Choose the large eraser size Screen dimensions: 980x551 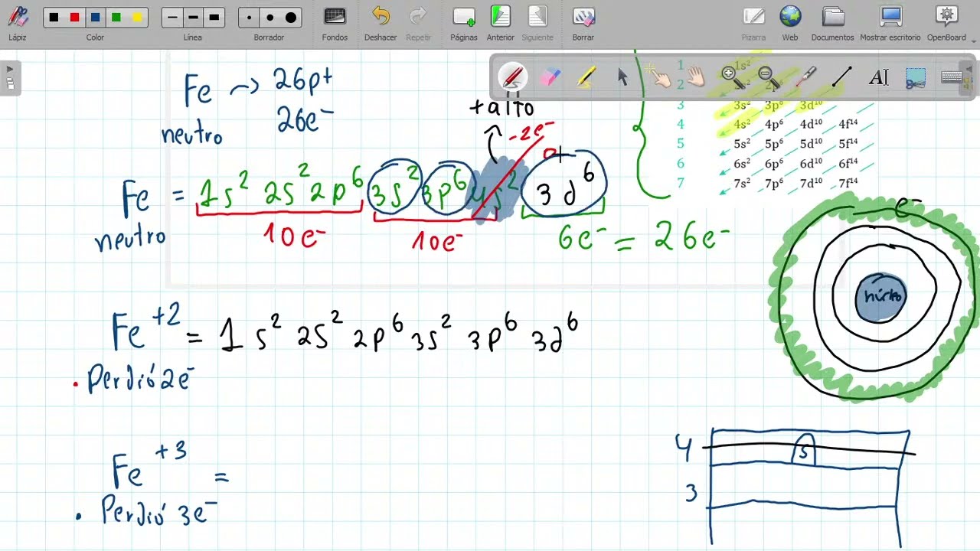pyautogui.click(x=290, y=17)
